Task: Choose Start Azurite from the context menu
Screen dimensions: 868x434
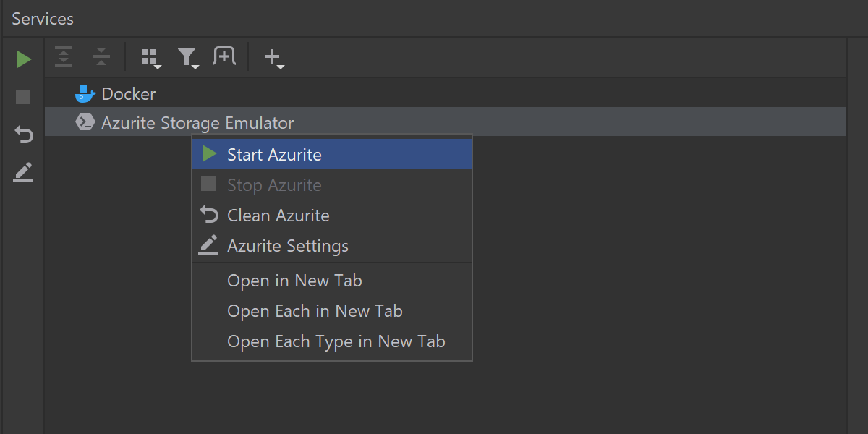Action: [274, 155]
